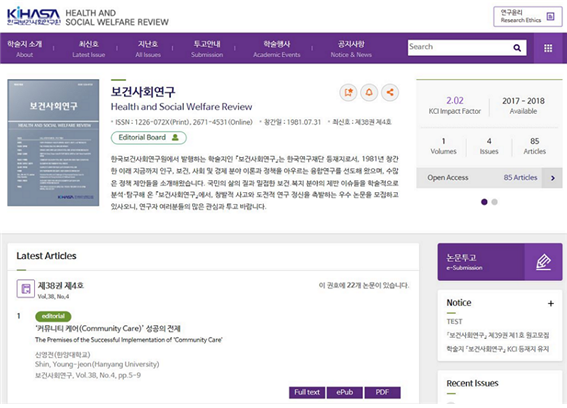Click author Shin, Young-jeon (Hanyang University)
This screenshot has width=567, height=408.
point(97,364)
